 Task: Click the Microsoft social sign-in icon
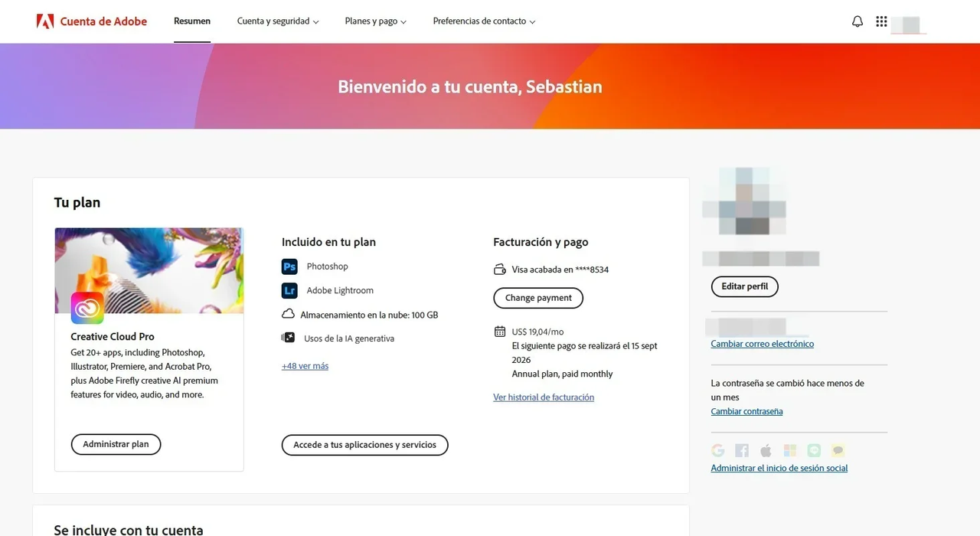[x=790, y=450]
